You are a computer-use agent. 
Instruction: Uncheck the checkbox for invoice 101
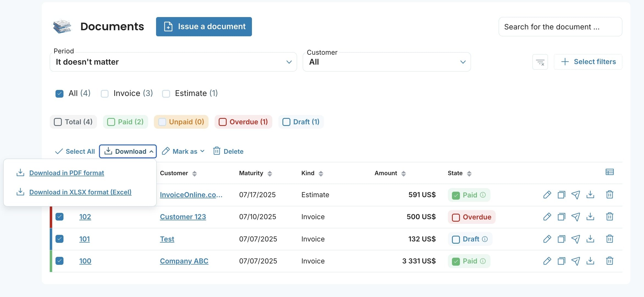[60, 239]
